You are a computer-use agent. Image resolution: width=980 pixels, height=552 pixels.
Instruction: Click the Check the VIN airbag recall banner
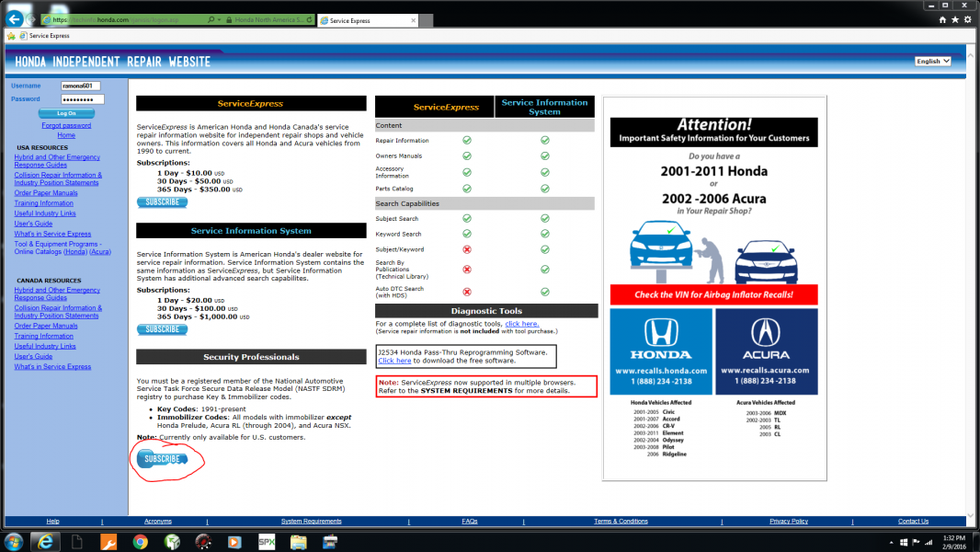pyautogui.click(x=713, y=294)
